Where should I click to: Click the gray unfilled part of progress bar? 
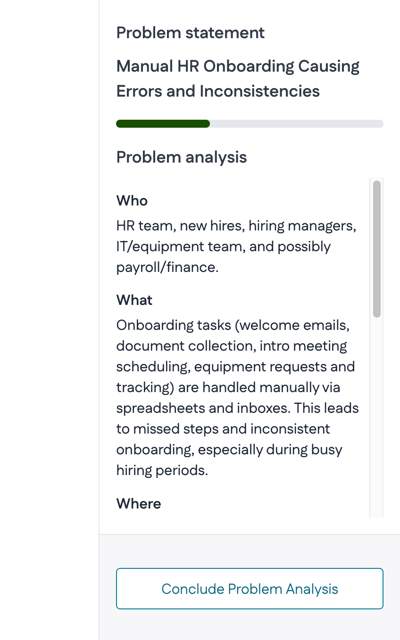pyautogui.click(x=296, y=124)
